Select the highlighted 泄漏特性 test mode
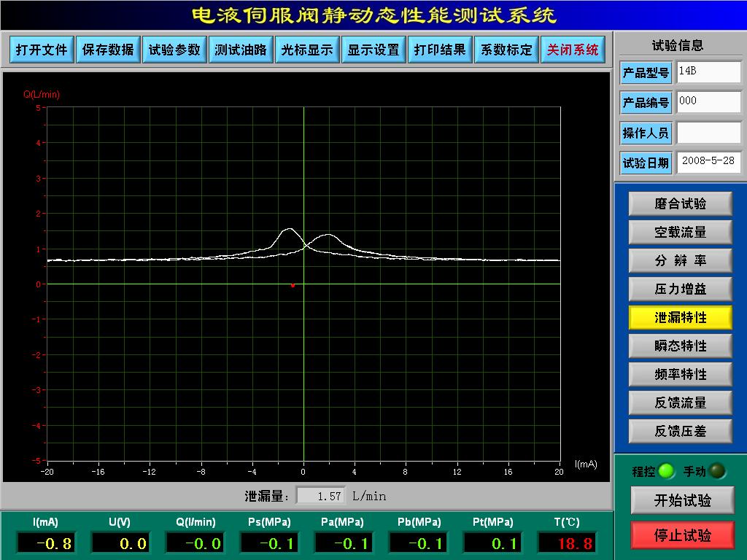The height and width of the screenshot is (560, 747). 681,318
